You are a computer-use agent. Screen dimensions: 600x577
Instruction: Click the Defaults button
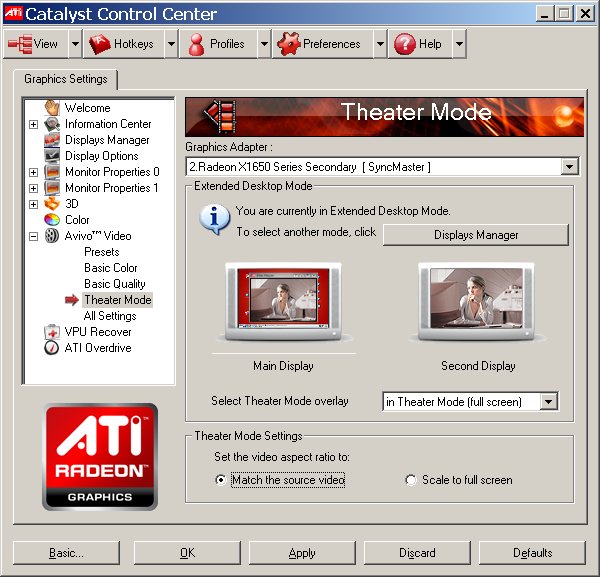point(532,553)
